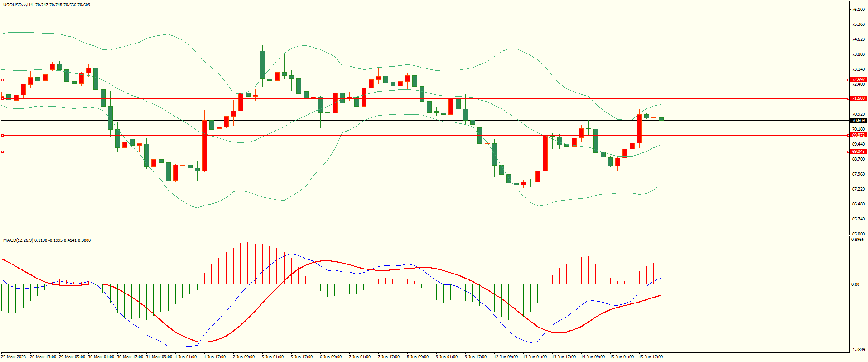The image size is (868, 362).
Task: Click the -1.2849 MACD scale label
Action: pyautogui.click(x=858, y=350)
